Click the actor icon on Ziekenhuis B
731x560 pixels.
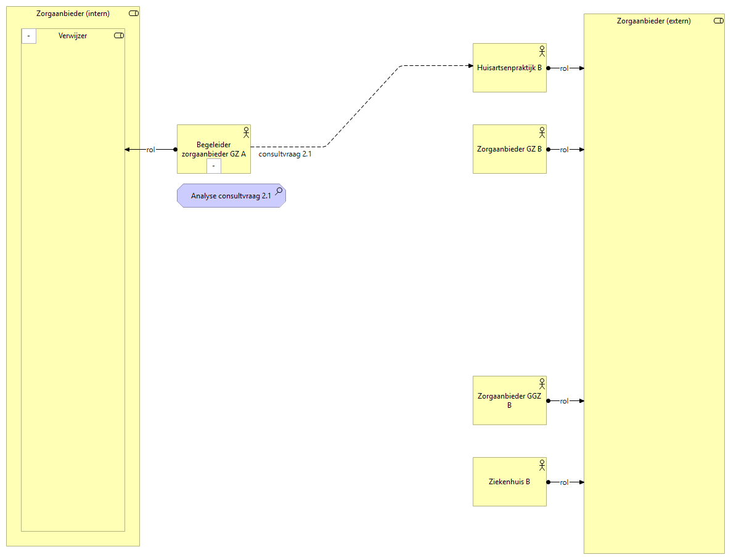542,465
